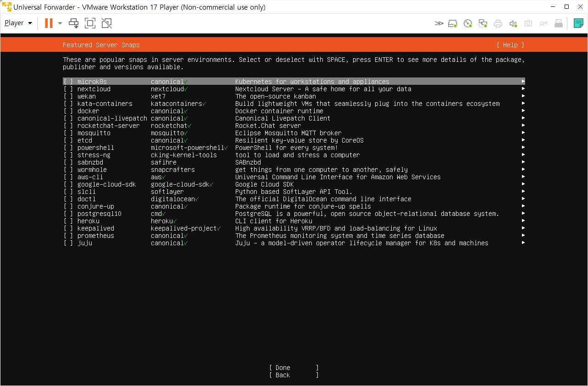Toggle the microk8s snap checkbox

pos(68,82)
